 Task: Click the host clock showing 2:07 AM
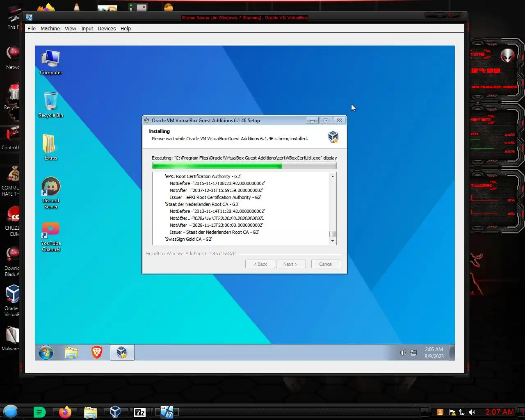499,412
